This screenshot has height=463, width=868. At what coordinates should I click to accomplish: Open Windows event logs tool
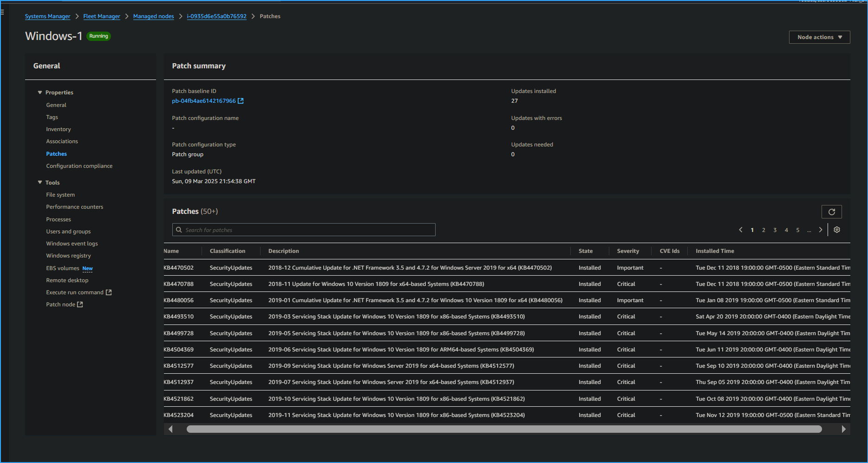coord(72,243)
